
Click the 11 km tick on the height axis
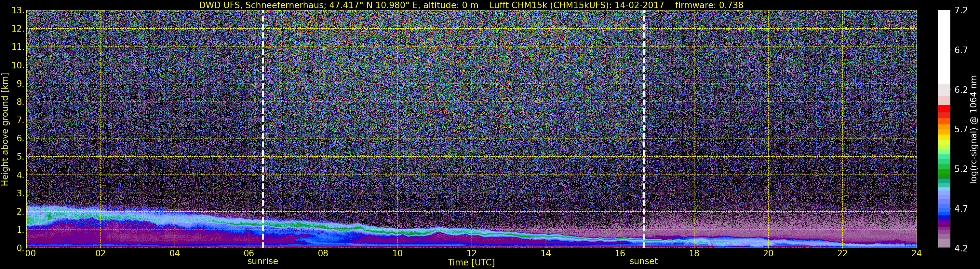coord(18,47)
